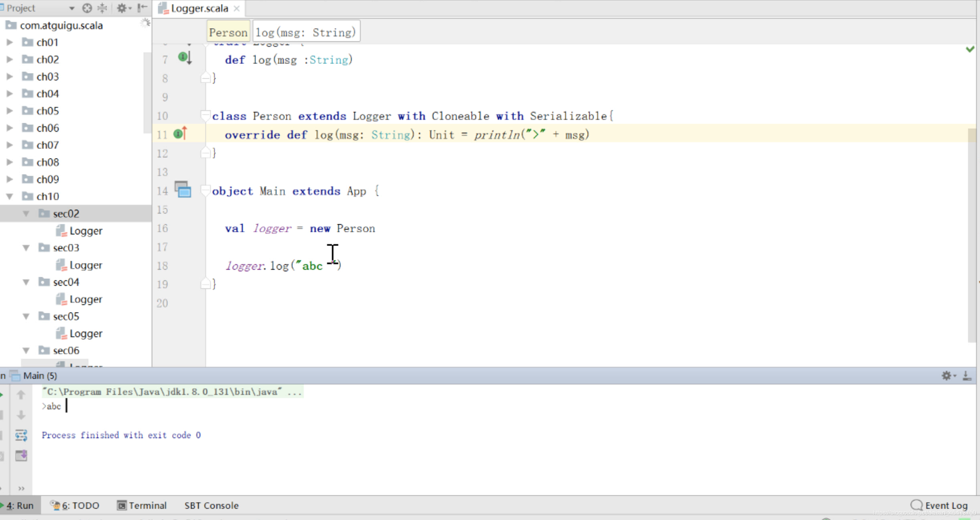Click the scroll-from-source target icon

click(x=87, y=8)
